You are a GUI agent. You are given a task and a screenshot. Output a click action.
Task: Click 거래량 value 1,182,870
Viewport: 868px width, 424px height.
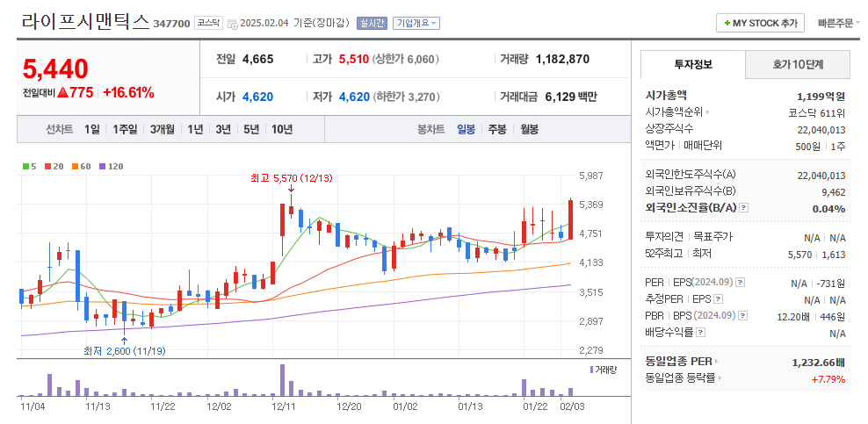coord(562,59)
